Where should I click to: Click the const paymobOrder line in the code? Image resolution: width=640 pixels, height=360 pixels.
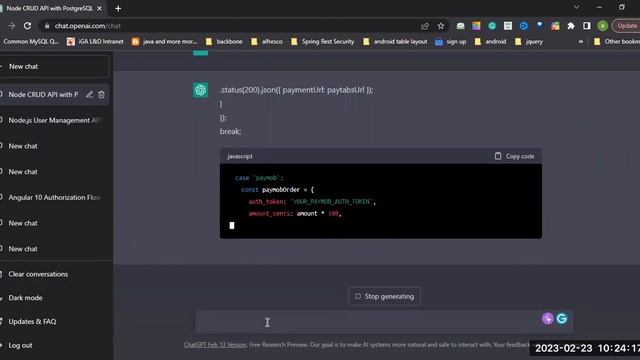(278, 190)
